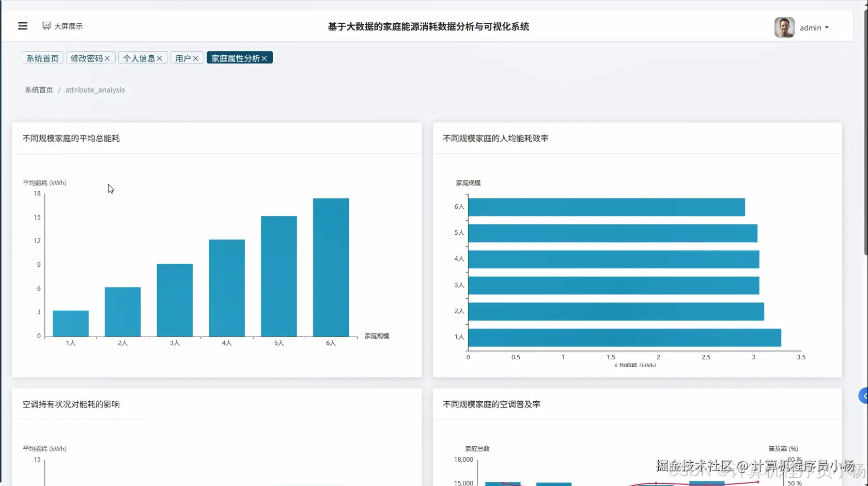Click the 5人 horizontal bar in per-capita chart

[613, 233]
